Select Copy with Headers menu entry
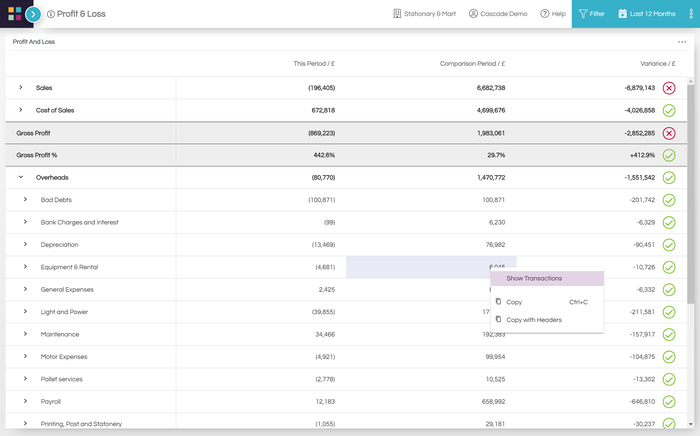The image size is (700, 436). (547, 320)
